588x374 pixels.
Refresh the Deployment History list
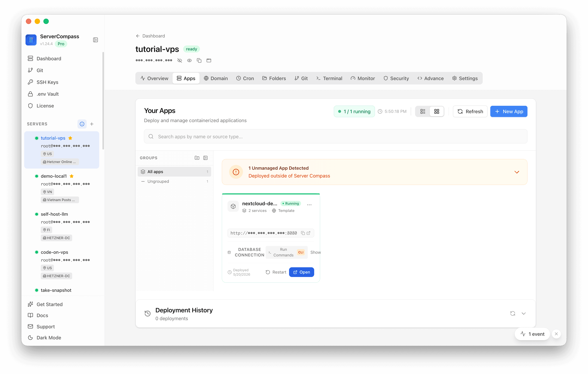pyautogui.click(x=513, y=314)
